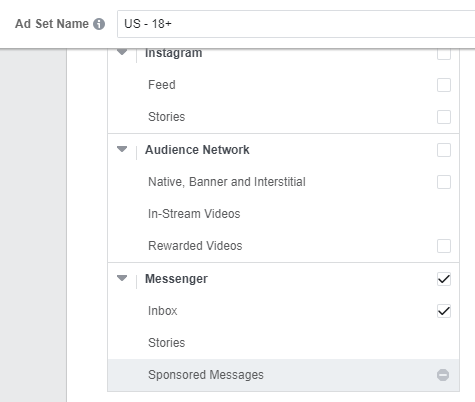The height and width of the screenshot is (402, 475).
Task: Uncheck the Messenger placement checkbox
Action: (444, 279)
